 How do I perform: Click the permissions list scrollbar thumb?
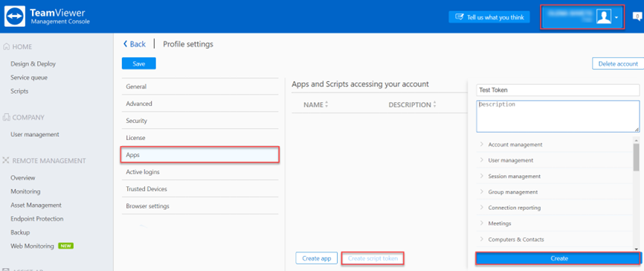click(637, 156)
